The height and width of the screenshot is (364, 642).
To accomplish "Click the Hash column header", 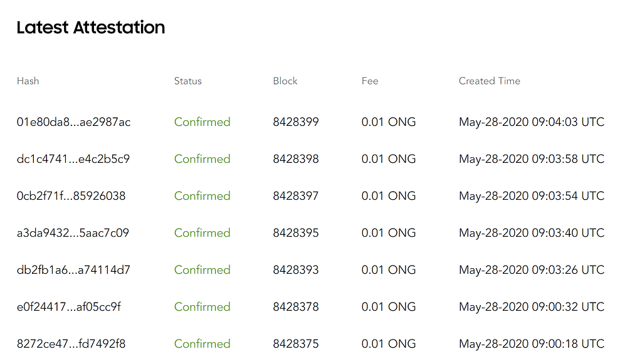I will point(28,81).
